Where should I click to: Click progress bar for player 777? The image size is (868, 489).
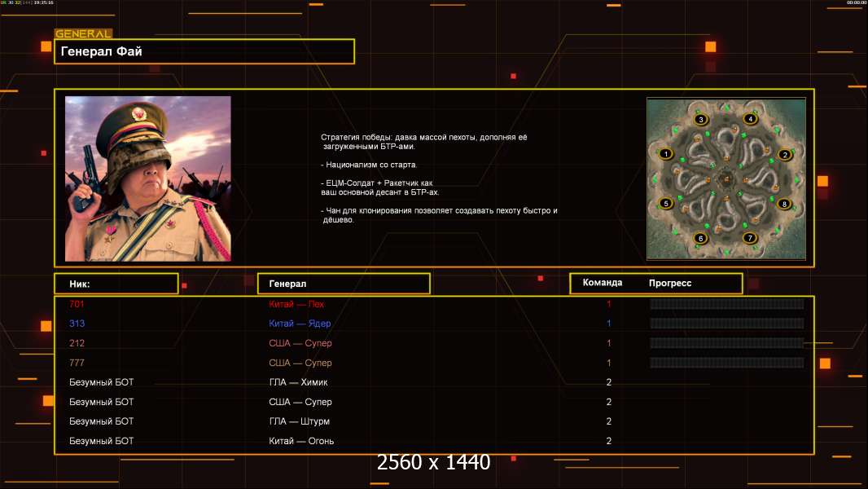point(726,363)
